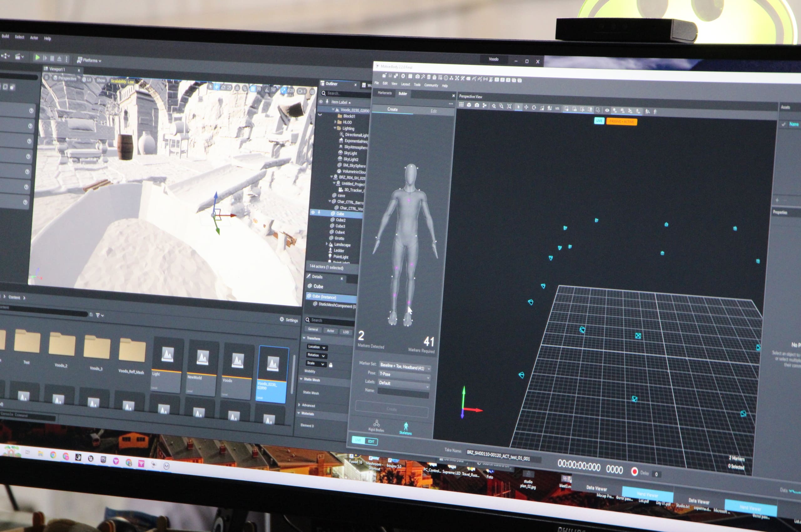Open the Show flags menu in viewport
Screen dimensions: 801x532
tap(101, 80)
